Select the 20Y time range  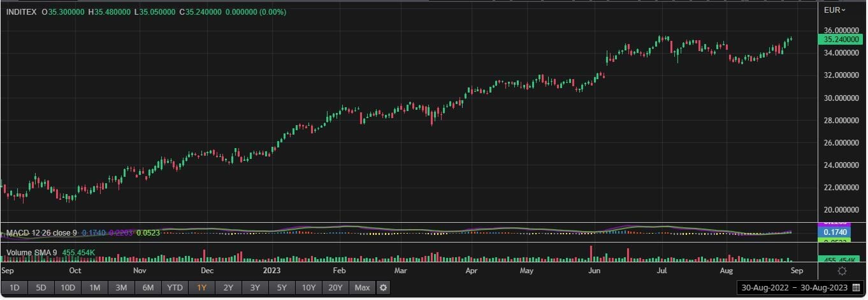point(335,288)
